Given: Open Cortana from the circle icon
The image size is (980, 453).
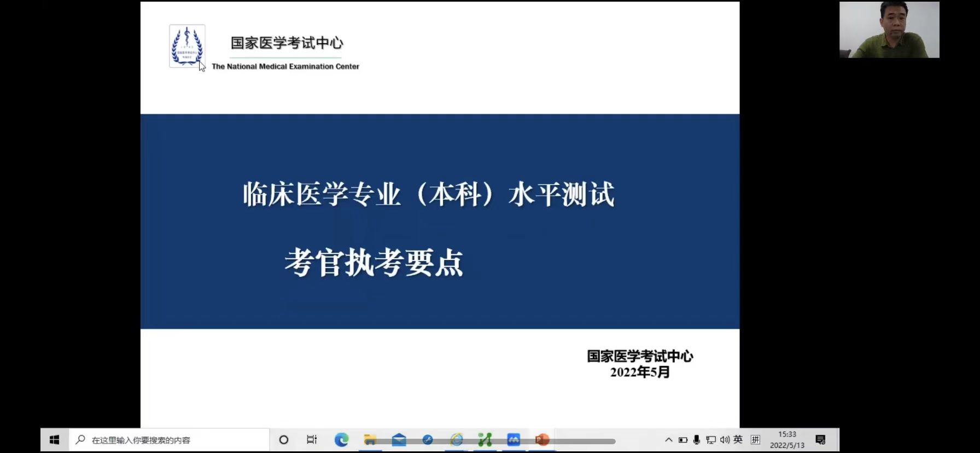Looking at the screenshot, I should click(283, 440).
